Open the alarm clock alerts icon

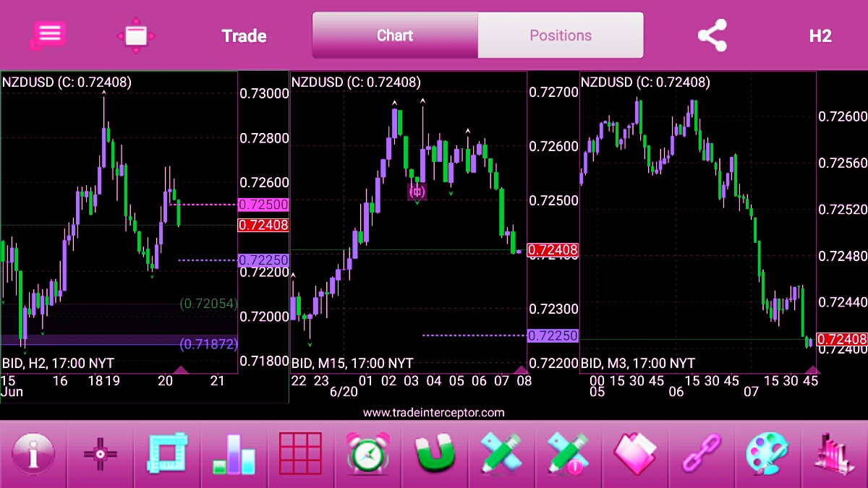[367, 455]
